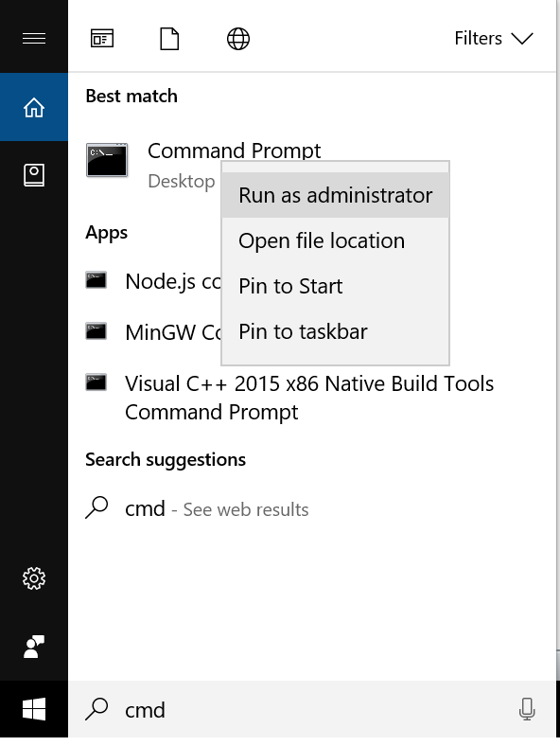560x746 pixels.
Task: Filter results by Apps icon
Action: (x=102, y=39)
